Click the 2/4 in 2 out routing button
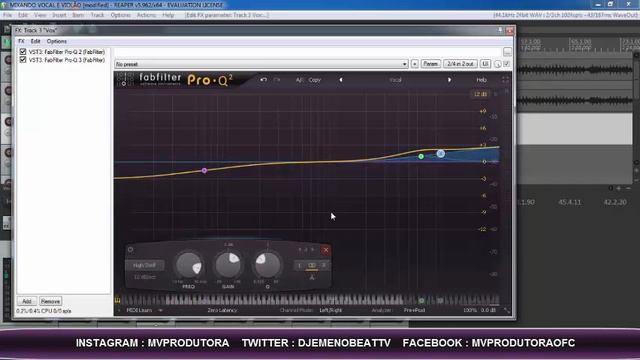The width and height of the screenshot is (640, 360). (460, 64)
